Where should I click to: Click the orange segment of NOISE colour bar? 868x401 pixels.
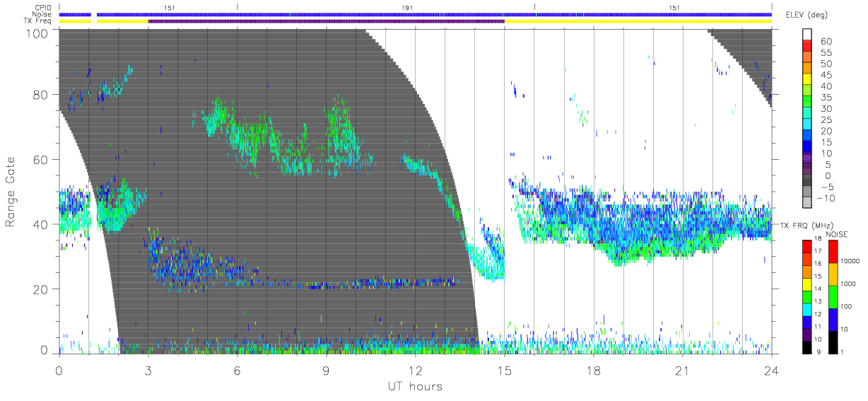[833, 274]
